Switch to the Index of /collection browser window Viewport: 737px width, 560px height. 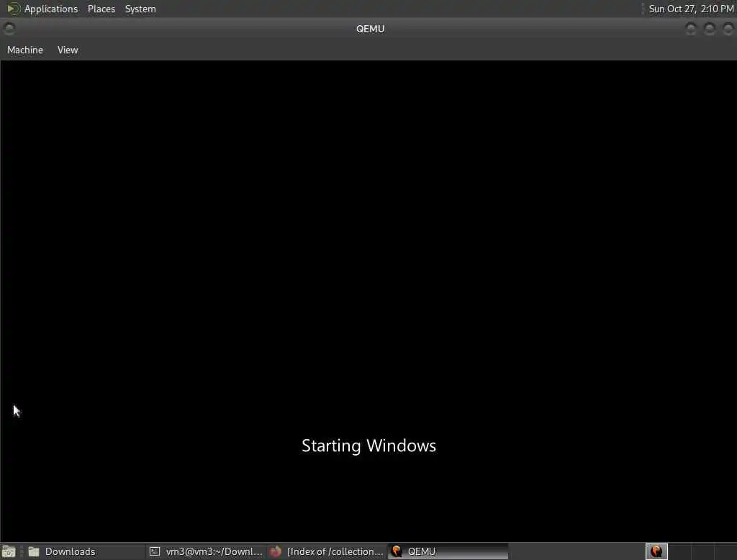pos(327,551)
